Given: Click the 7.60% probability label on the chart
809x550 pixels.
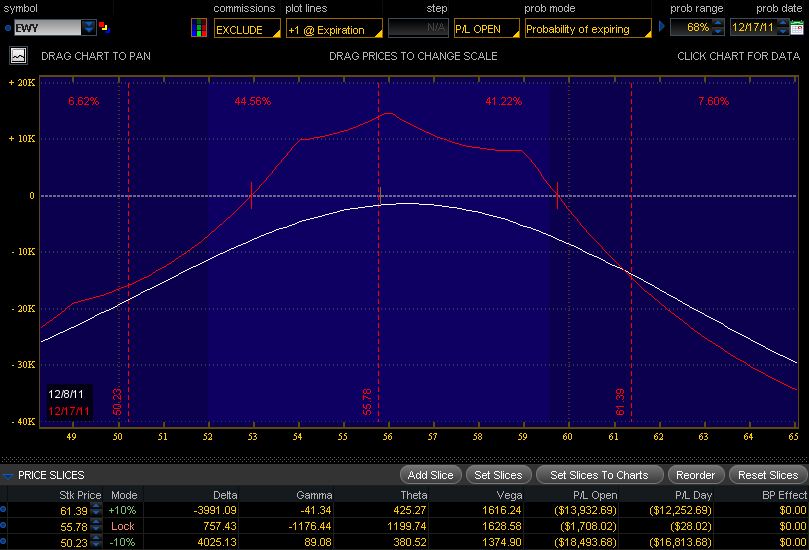Looking at the screenshot, I should click(x=713, y=101).
